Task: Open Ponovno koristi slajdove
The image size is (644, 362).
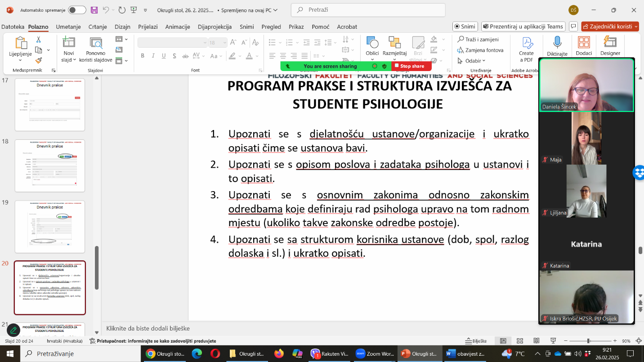Action: coord(96,49)
